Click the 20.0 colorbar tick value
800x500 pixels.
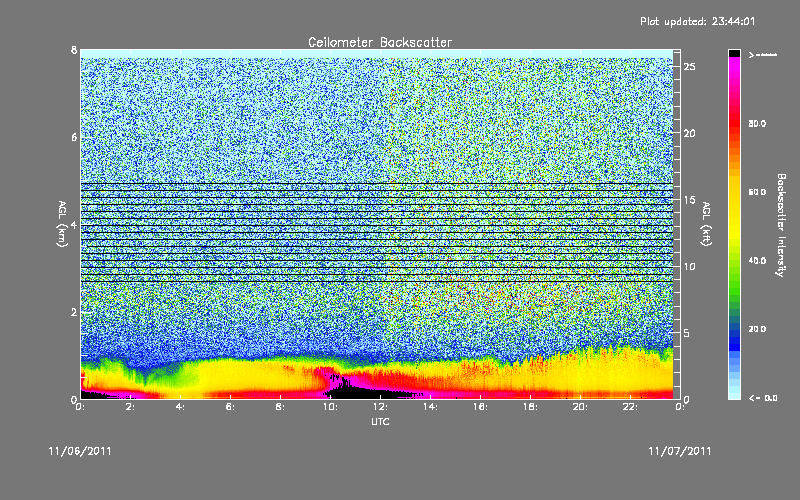757,329
